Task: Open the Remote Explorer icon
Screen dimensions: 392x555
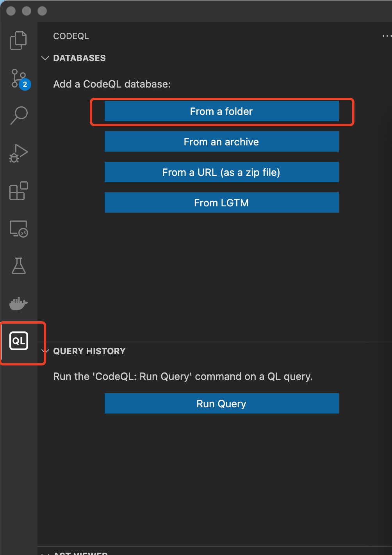Action: coord(19,229)
